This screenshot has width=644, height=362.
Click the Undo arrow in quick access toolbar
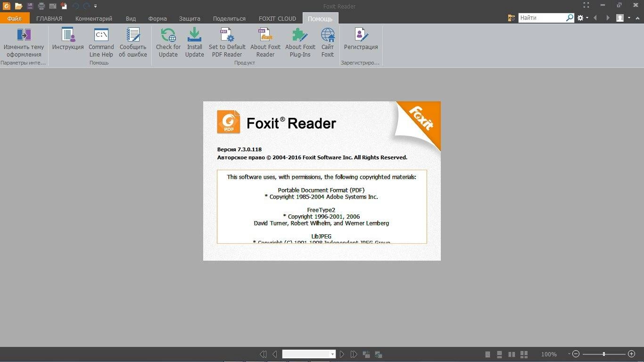pos(75,6)
